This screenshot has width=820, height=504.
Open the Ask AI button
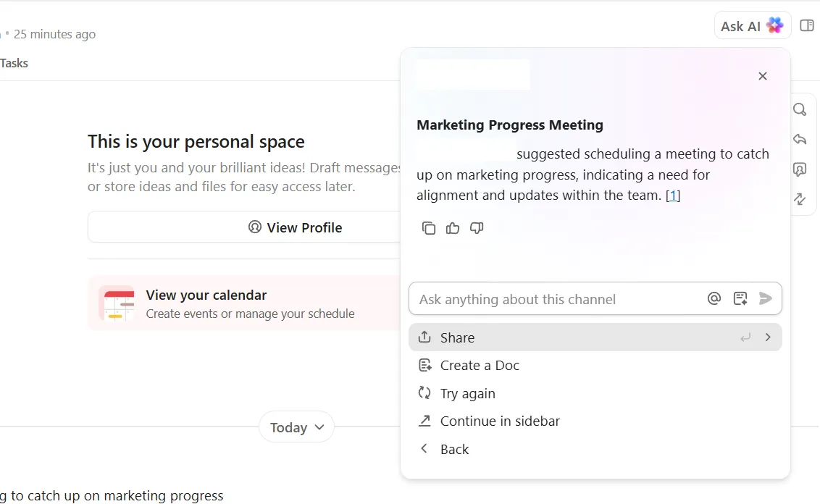tap(752, 25)
